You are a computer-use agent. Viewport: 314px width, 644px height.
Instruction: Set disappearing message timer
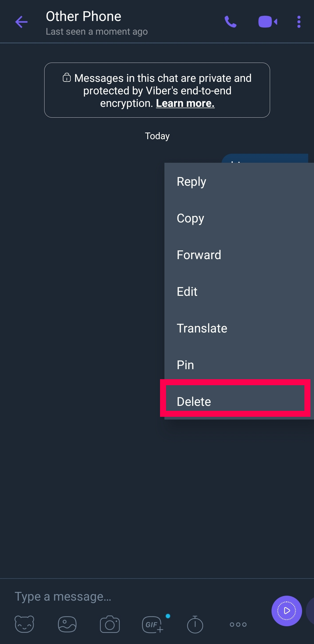(x=195, y=624)
